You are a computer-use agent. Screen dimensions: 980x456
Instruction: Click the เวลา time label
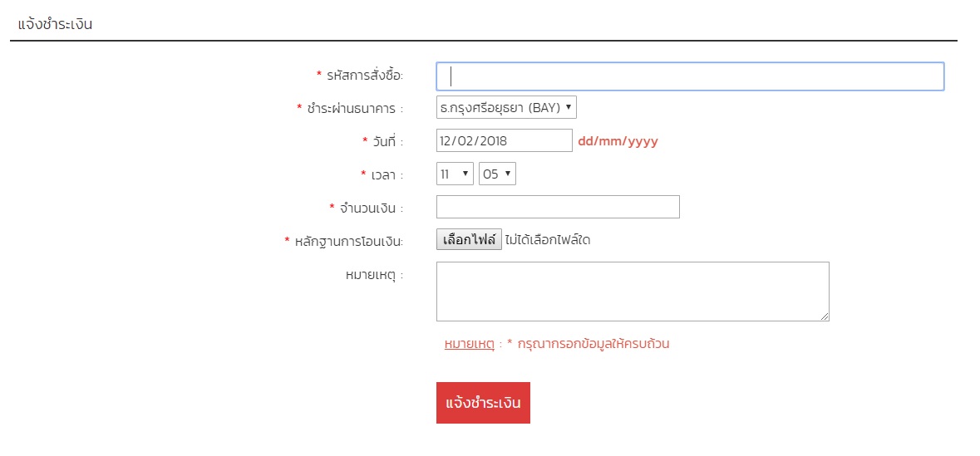pos(387,175)
